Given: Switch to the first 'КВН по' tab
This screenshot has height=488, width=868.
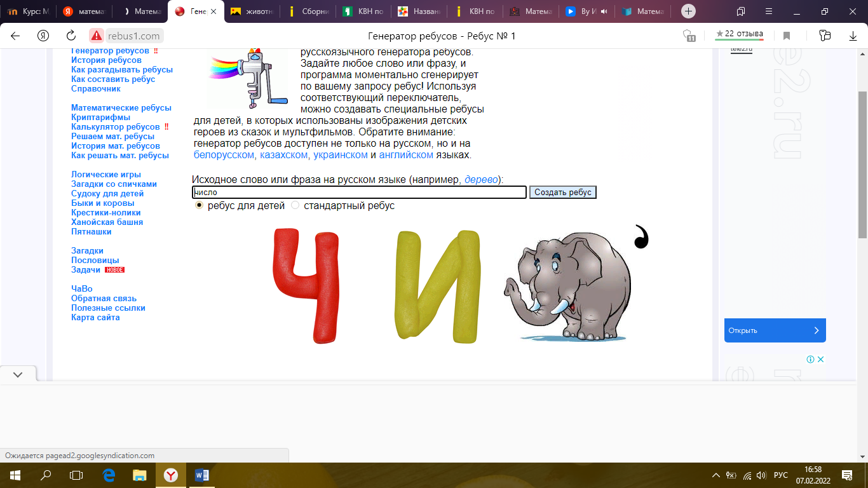Looking at the screenshot, I should click(363, 11).
